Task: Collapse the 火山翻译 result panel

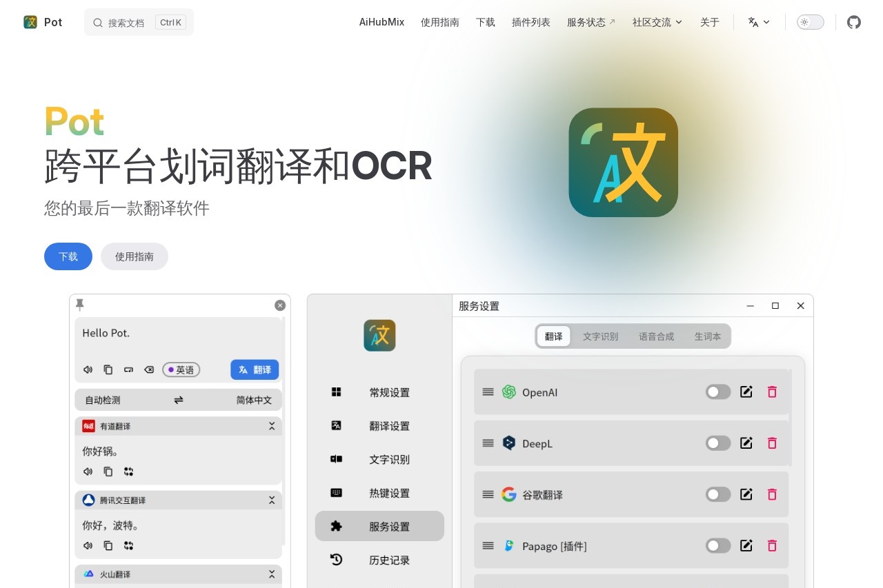Action: [x=272, y=574]
